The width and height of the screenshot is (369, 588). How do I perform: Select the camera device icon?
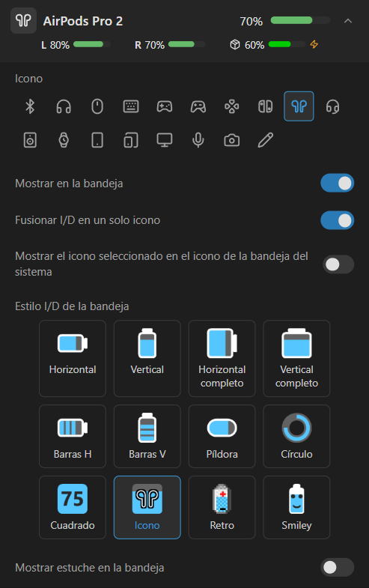pyautogui.click(x=232, y=140)
